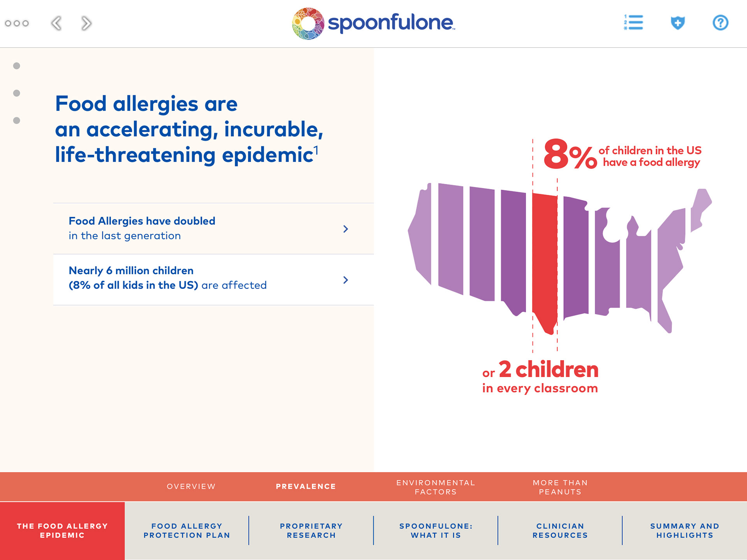Image resolution: width=747 pixels, height=560 pixels.
Task: Open the numbered list contents icon
Action: click(633, 23)
